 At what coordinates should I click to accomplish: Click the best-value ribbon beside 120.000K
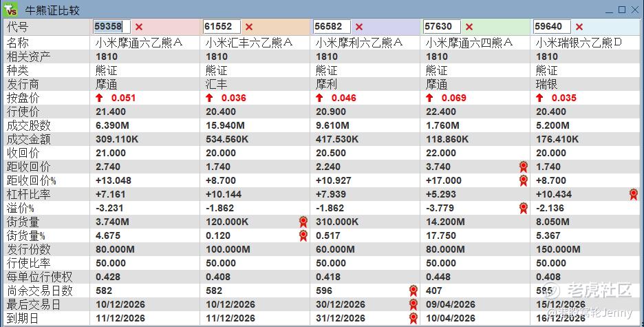pos(303,222)
